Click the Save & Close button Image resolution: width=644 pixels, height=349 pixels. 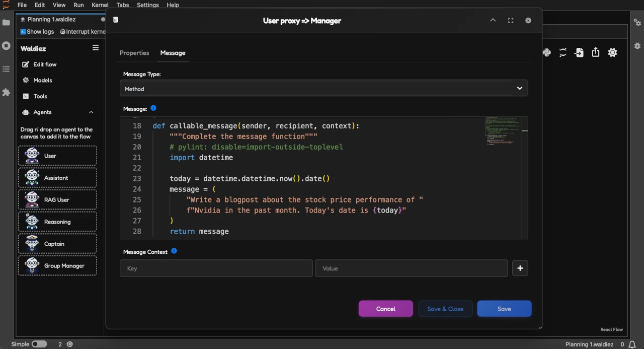pyautogui.click(x=445, y=309)
